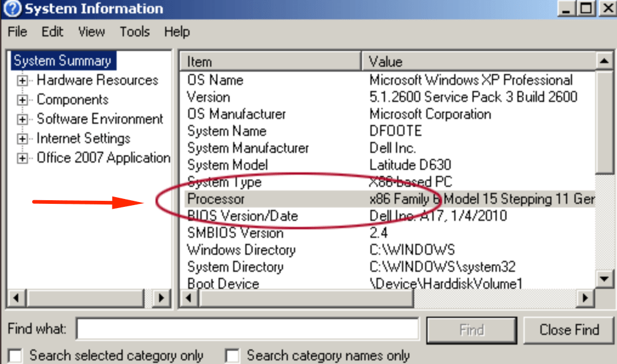Enable Search category names only checkbox
The image size is (617, 364).
[233, 356]
